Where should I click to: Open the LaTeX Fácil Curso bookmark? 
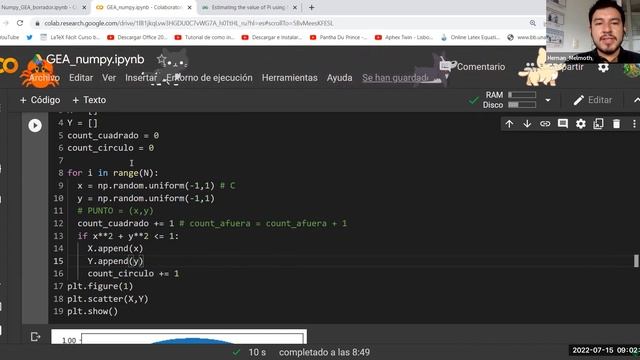(70, 37)
